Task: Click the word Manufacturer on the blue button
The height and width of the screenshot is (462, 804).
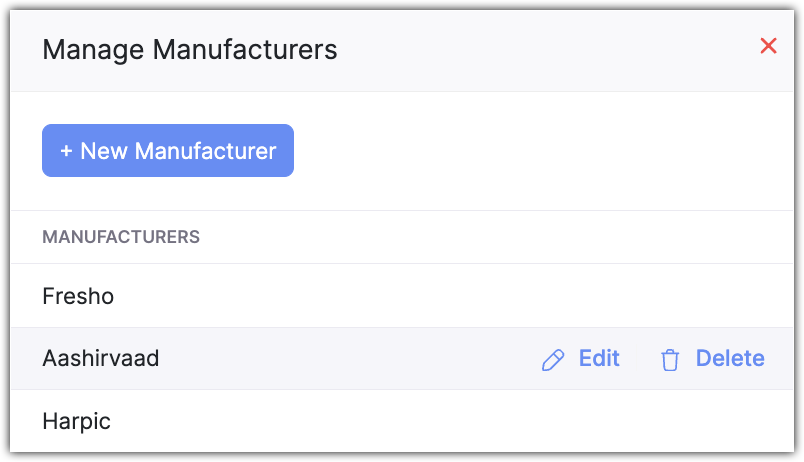Action: point(205,151)
